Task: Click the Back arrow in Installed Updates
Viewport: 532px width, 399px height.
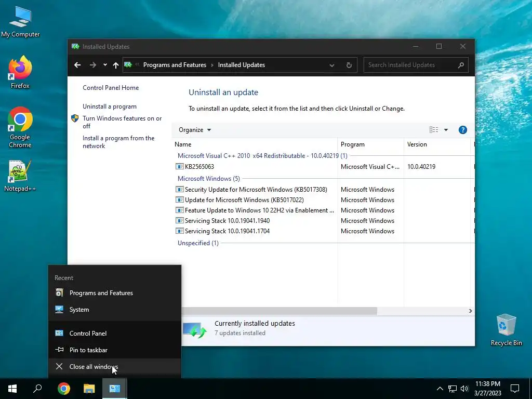Action: 77,65
